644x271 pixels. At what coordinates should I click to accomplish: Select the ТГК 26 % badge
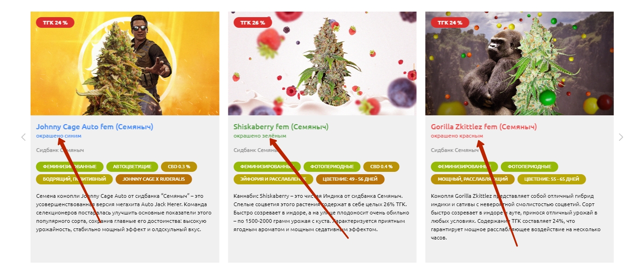coord(252,22)
